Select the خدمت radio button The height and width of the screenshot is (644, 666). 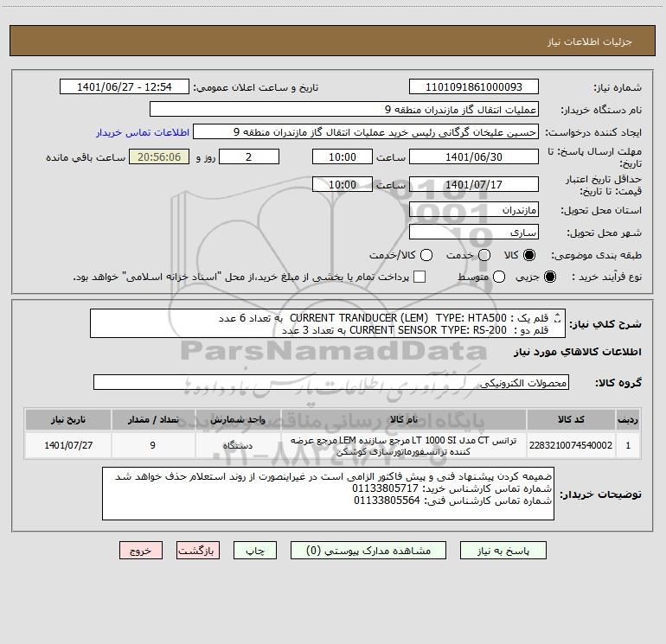[484, 255]
